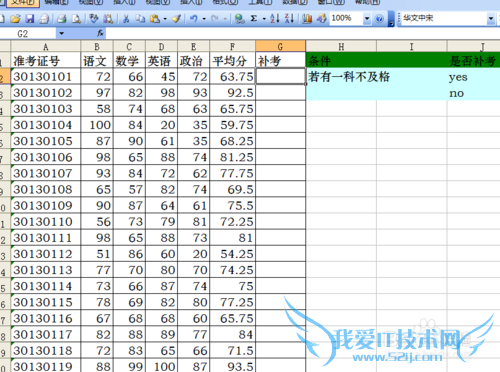Open Excel Help question mark icon
Screen dimensions: 500x372
(x=379, y=19)
